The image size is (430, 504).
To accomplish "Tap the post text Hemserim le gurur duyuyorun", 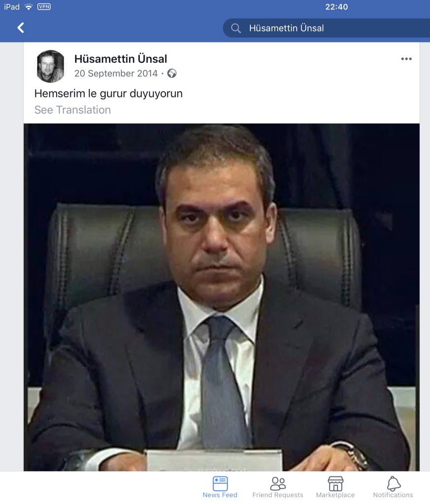I will (x=108, y=94).
